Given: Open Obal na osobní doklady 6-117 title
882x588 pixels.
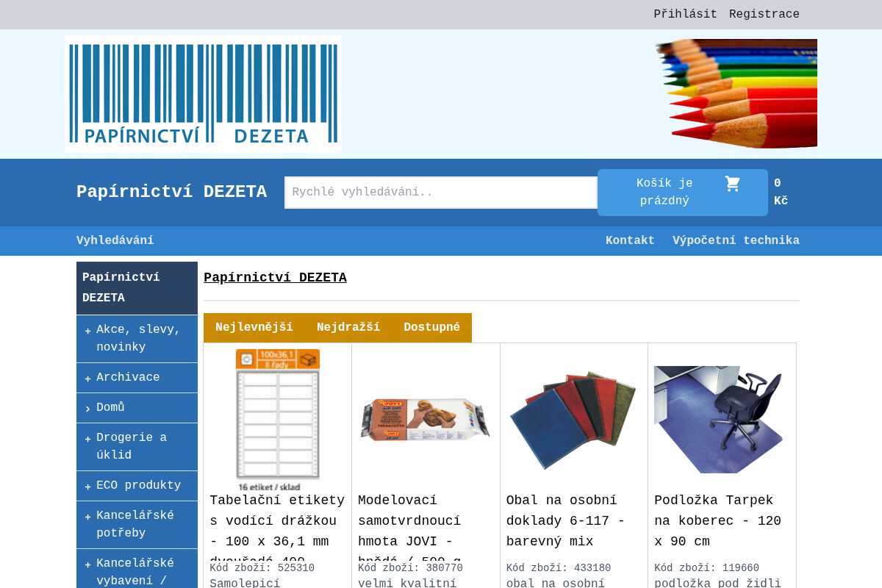Looking at the screenshot, I should click(x=573, y=521).
